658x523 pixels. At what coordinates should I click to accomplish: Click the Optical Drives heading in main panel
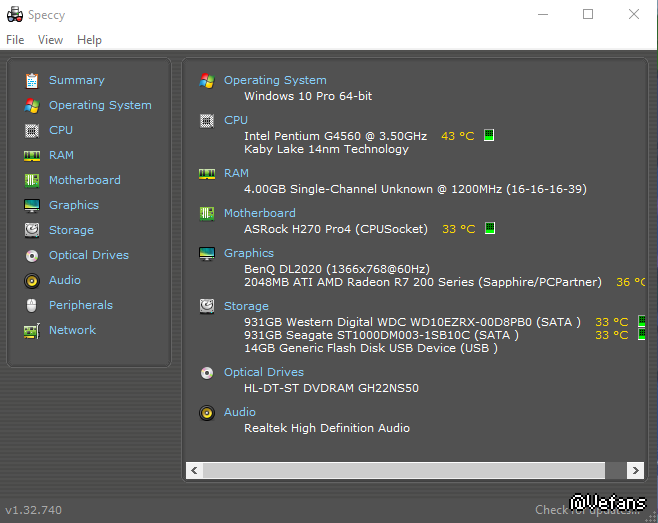point(263,372)
